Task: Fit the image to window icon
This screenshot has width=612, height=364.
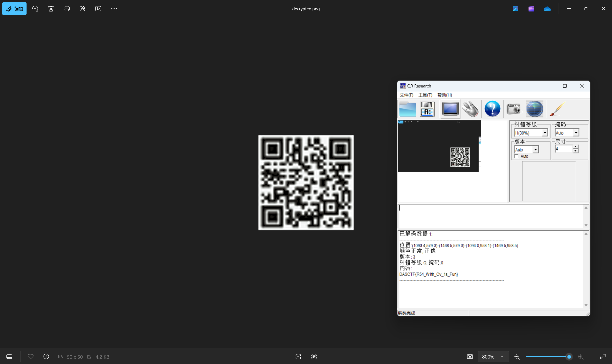Action: 470,356
